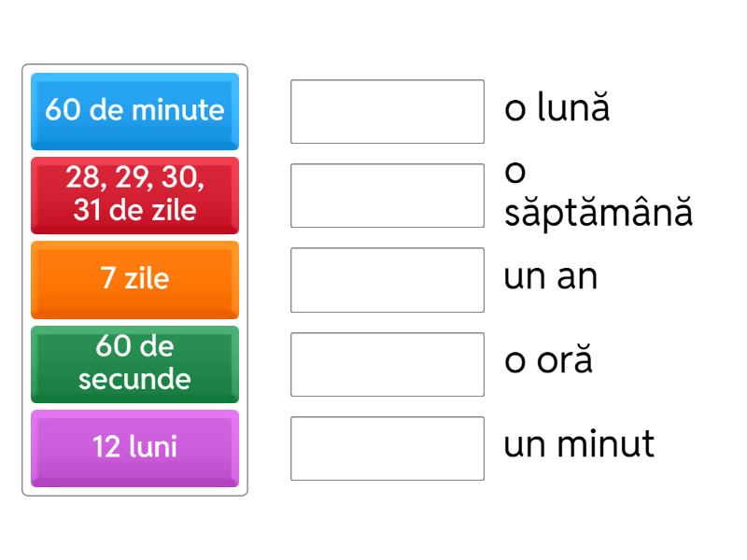The height and width of the screenshot is (560, 747).
Task: Click the "o lună" label
Action: tap(557, 108)
